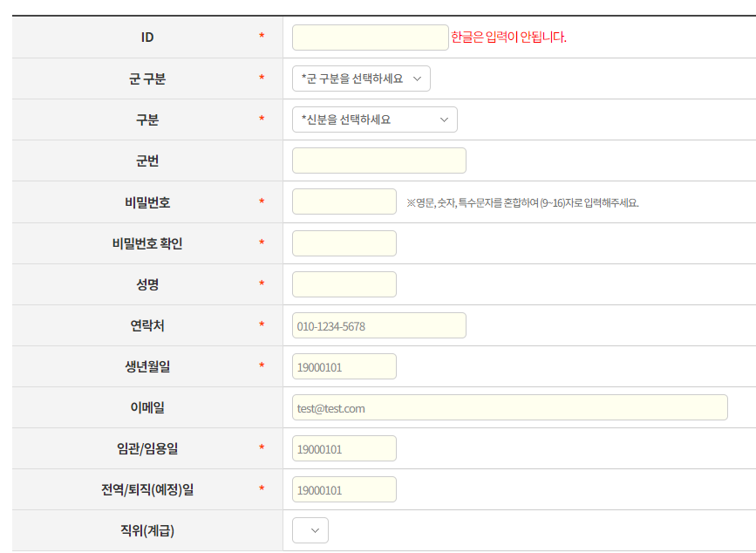This screenshot has width=756, height=553.
Task: Click the ID row label
Action: tap(147, 38)
